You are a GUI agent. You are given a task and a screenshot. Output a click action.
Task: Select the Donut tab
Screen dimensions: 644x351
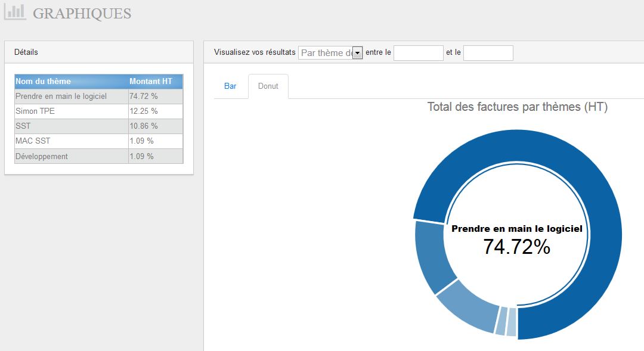[x=268, y=86]
